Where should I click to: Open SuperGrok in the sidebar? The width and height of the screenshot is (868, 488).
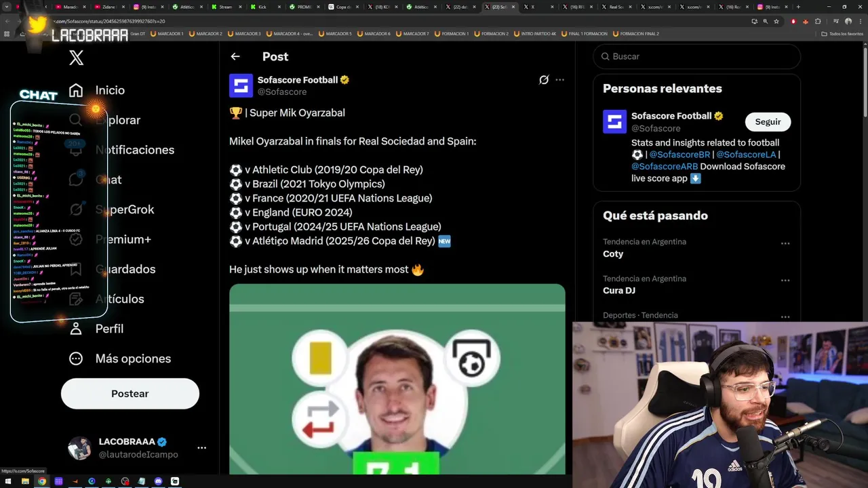click(x=125, y=209)
